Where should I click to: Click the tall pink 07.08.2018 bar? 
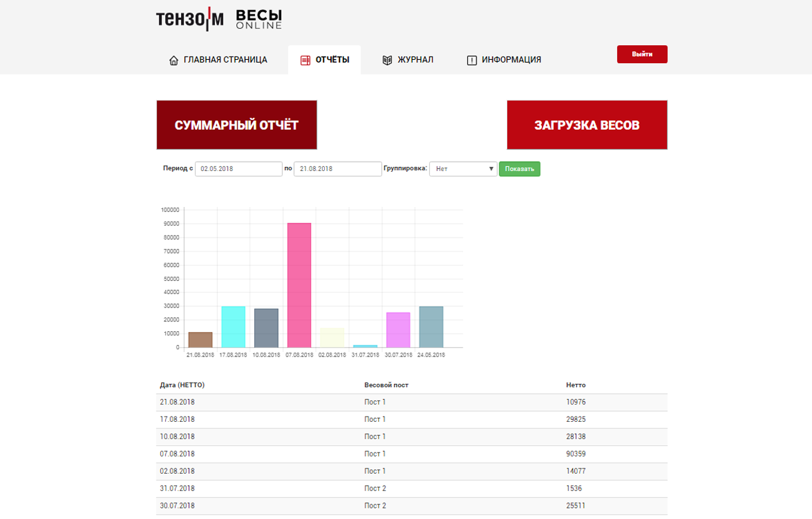pos(299,285)
